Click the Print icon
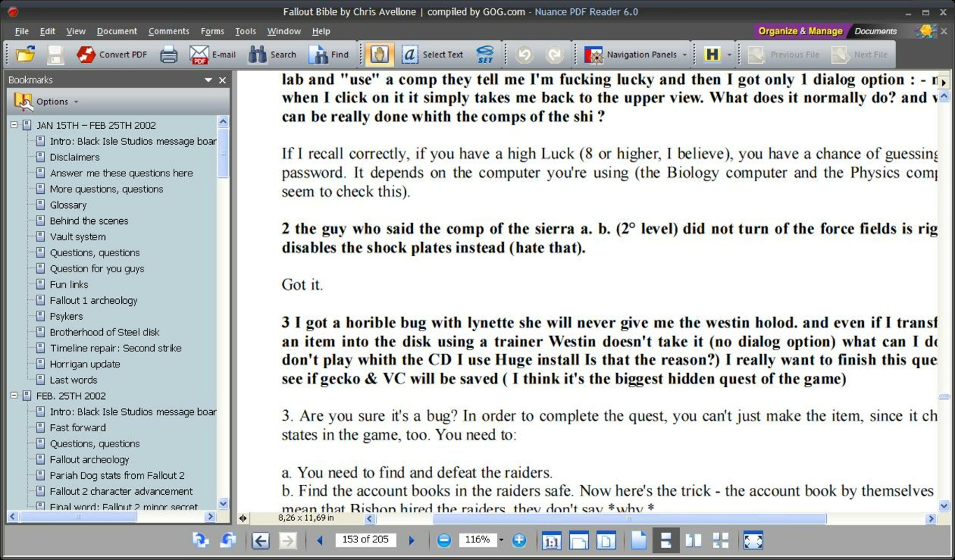This screenshot has width=955, height=560. coord(169,54)
